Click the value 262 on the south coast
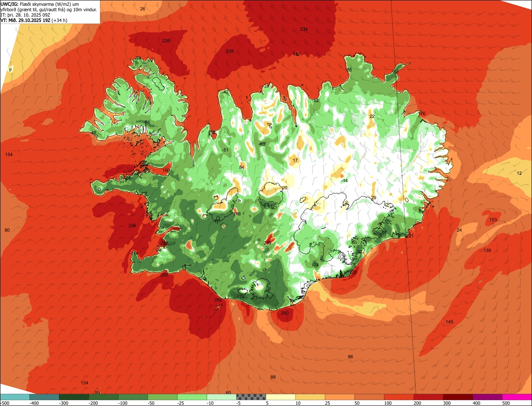The image size is (532, 406). 218,300
